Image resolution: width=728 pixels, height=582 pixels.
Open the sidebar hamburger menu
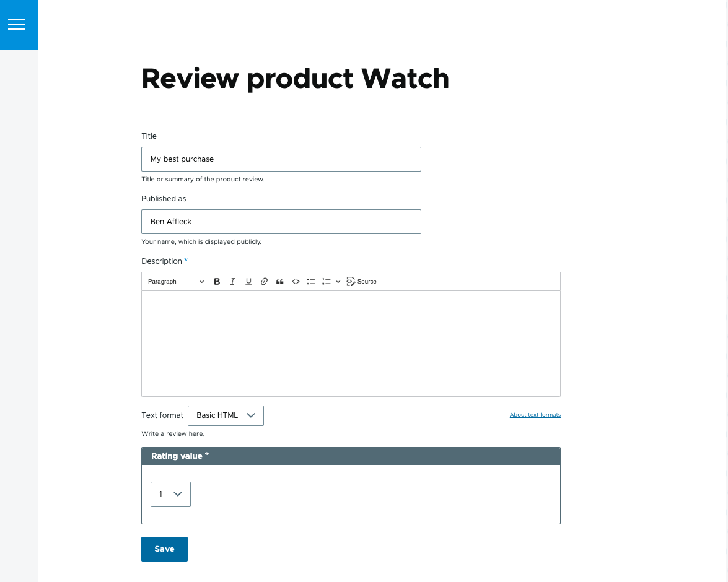click(x=16, y=25)
